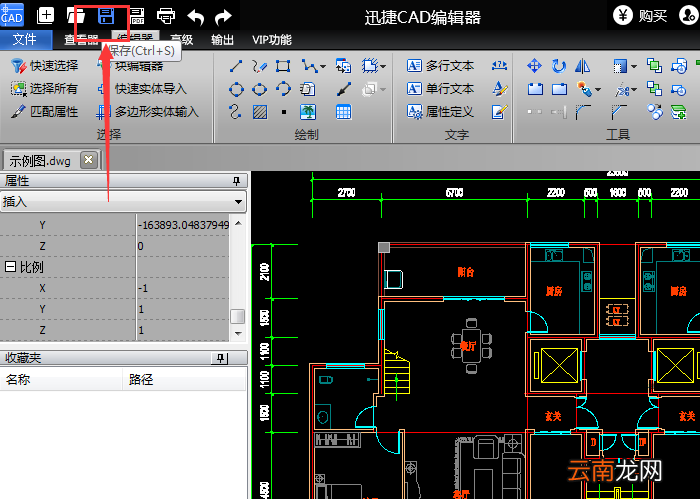Select the Point draw tool
Viewport: 700px width, 499px height.
[284, 112]
